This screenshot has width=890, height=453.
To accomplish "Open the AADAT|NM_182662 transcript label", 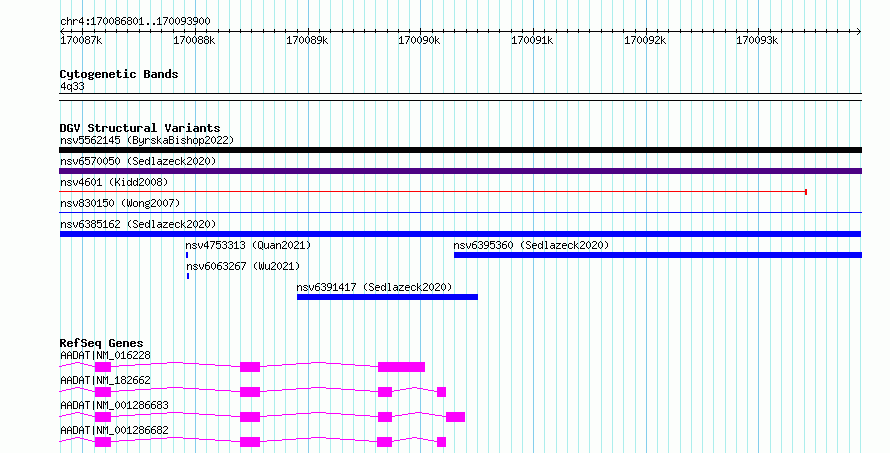I will point(106,380).
